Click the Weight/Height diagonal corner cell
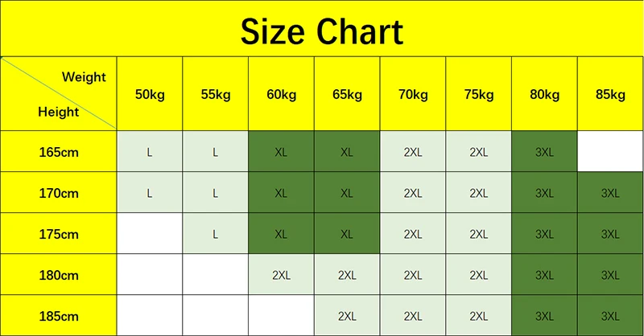 pyautogui.click(x=58, y=94)
